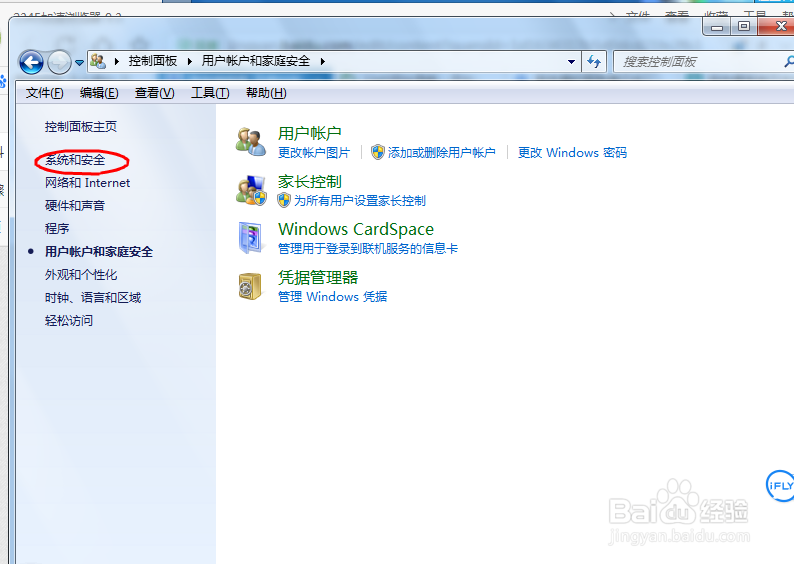Click the iFLY floating circle icon
This screenshot has height=564, width=794.
780,486
